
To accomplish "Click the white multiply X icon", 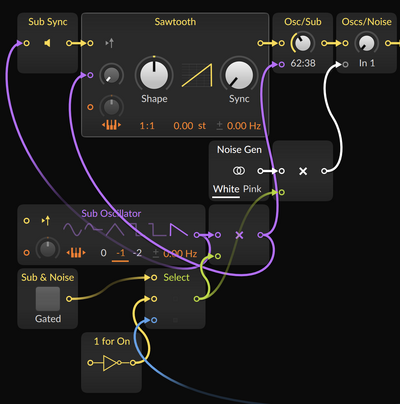I will (303, 171).
